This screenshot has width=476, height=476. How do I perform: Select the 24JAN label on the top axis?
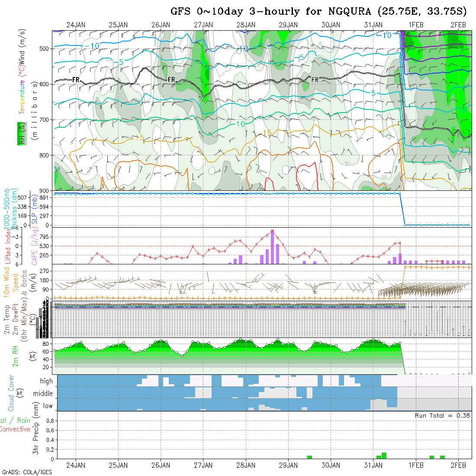pos(76,25)
